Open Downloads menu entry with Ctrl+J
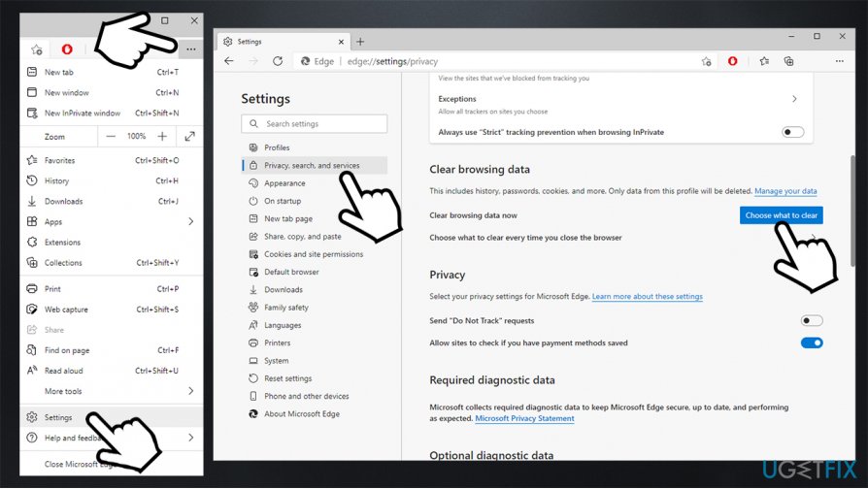 coord(112,202)
